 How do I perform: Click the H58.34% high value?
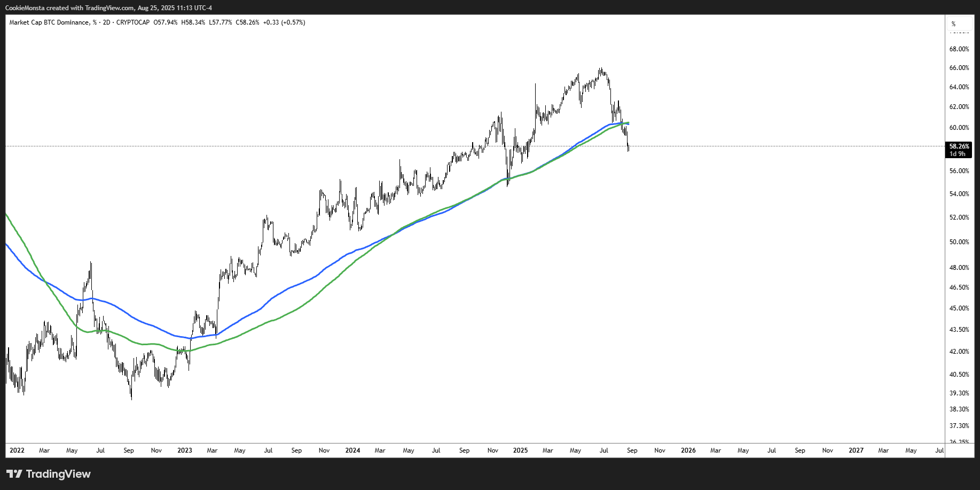[x=193, y=22]
